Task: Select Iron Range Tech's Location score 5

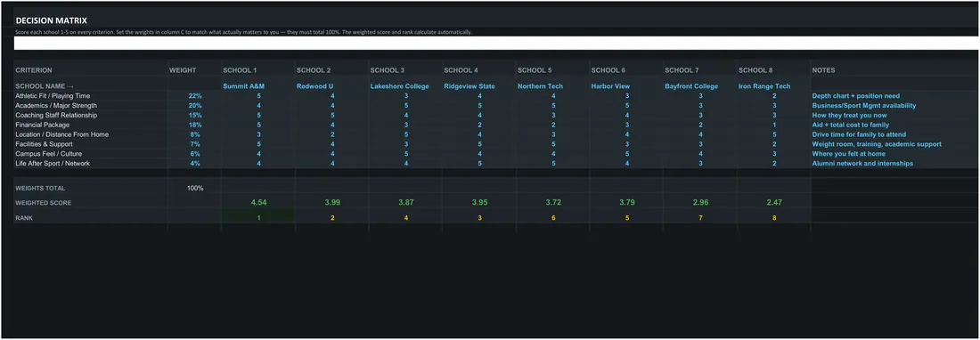Action: point(774,134)
